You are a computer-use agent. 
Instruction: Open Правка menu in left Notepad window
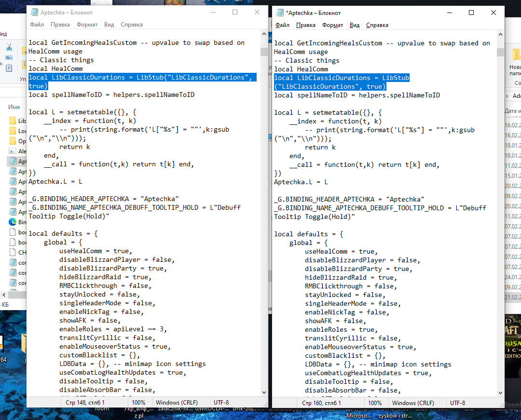pyautogui.click(x=60, y=25)
